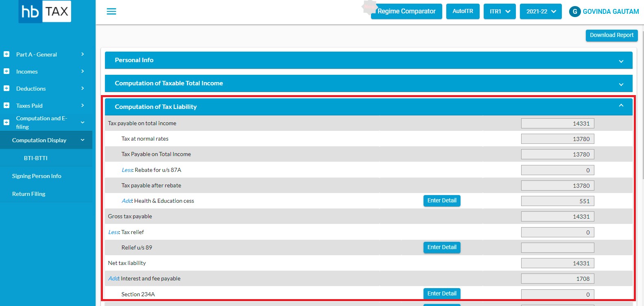Screen dimensions: 644x306
Task: Expand the Incomes chevron arrow
Action: point(83,71)
